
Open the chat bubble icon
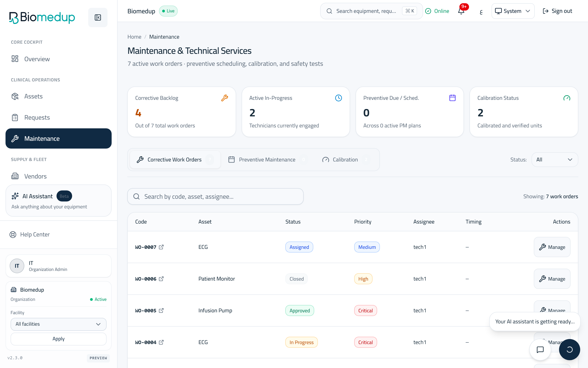click(540, 350)
